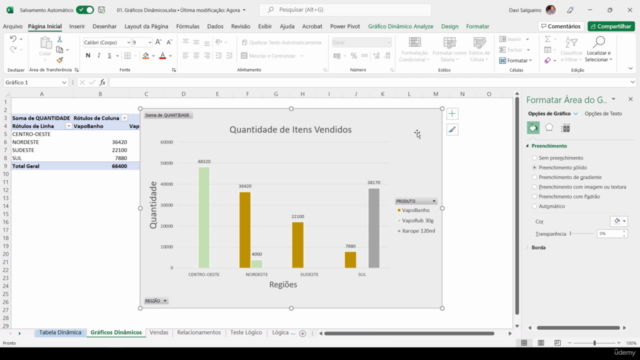
Task: Increase font size with the large A icon
Action: click(x=158, y=42)
